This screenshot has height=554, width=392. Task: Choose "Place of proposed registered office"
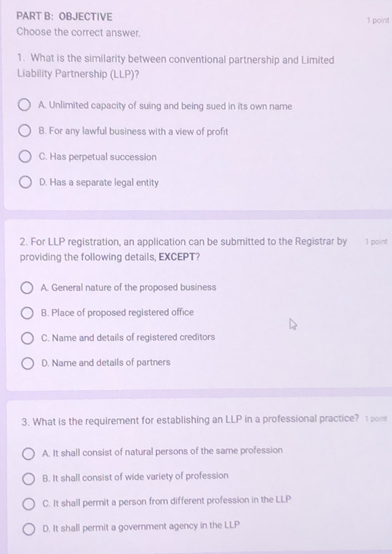26,312
